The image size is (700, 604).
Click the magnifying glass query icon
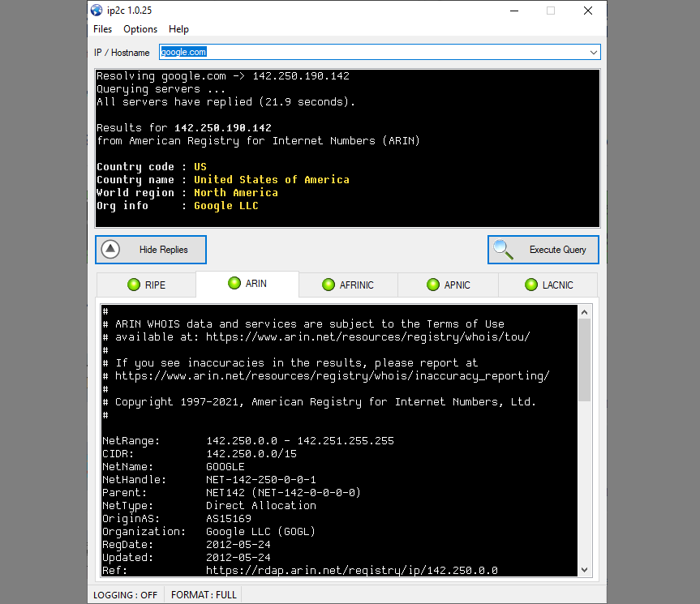[x=503, y=250]
